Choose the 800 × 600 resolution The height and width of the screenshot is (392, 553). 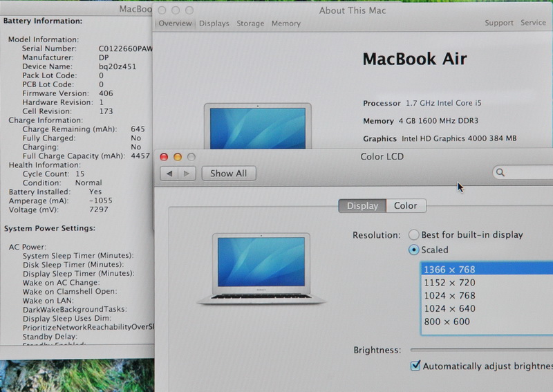[487, 321]
